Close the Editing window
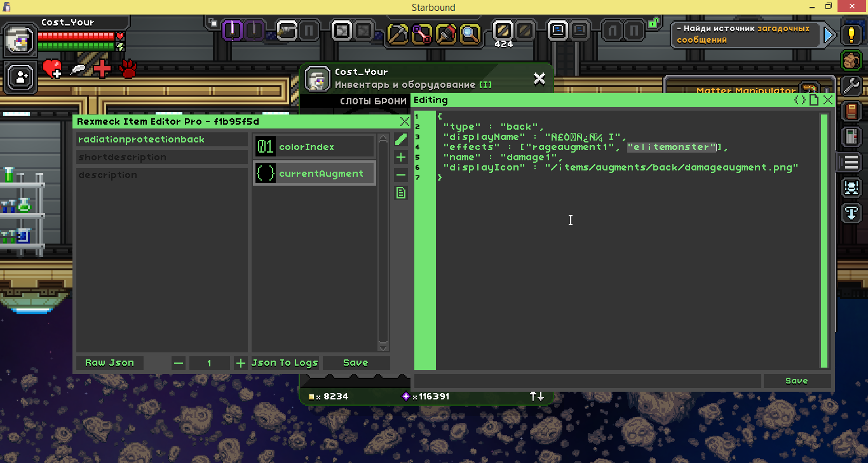868x463 pixels. pyautogui.click(x=827, y=100)
